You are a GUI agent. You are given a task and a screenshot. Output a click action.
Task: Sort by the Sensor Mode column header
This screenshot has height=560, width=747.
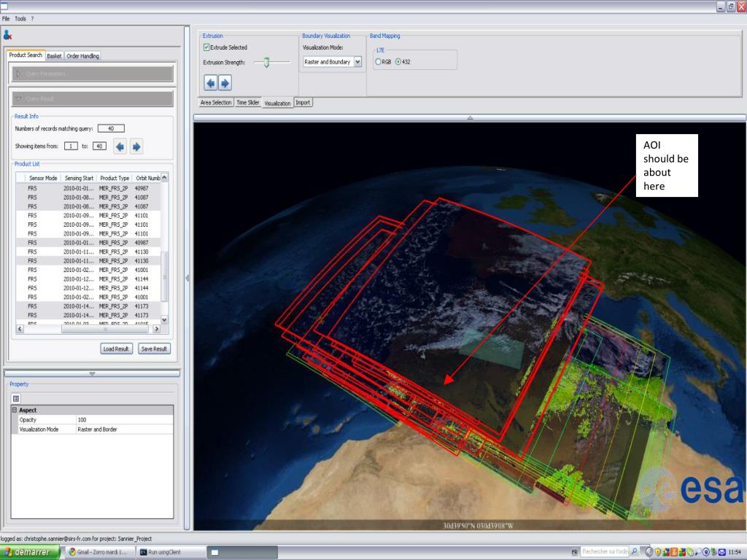coord(43,178)
